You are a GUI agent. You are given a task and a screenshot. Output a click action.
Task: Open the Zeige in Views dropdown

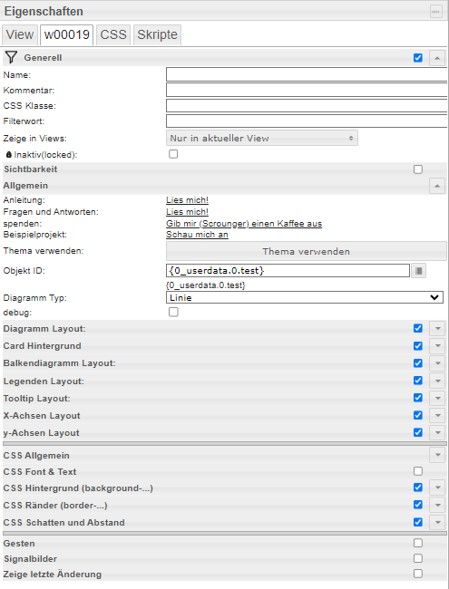click(262, 138)
